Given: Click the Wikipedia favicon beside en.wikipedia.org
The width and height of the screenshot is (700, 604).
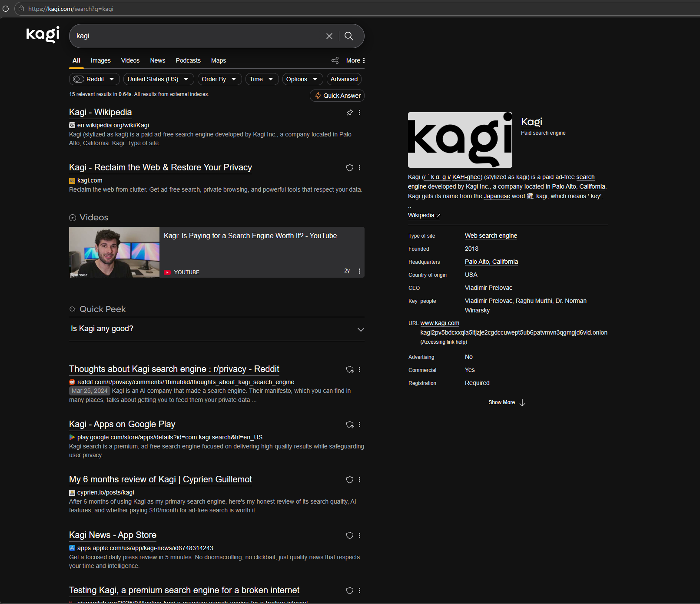Looking at the screenshot, I should (72, 125).
